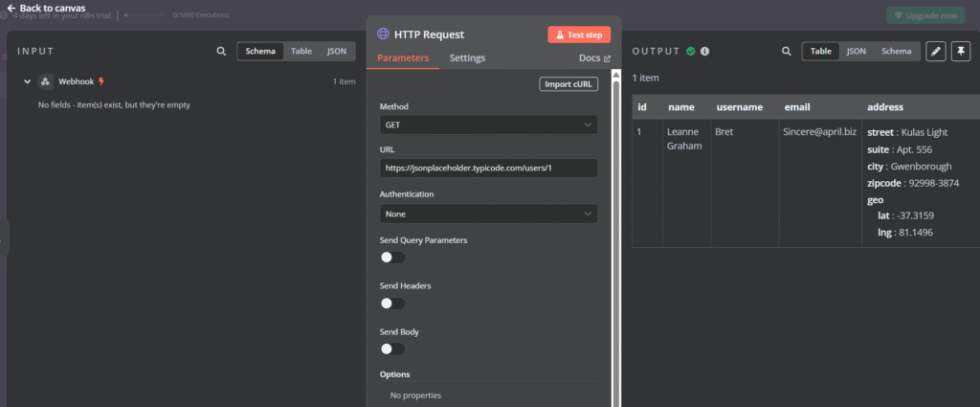Viewport: 980px width, 407px height.
Task: Click the Webhook node icon
Action: (46, 81)
